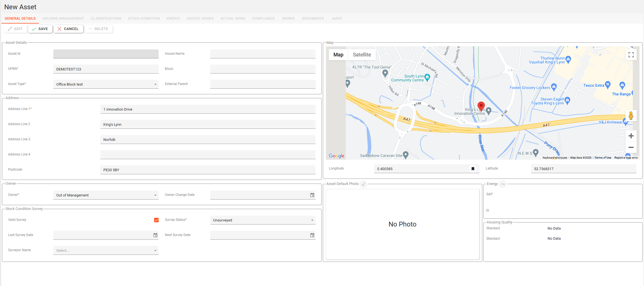Open the Last Survey Date calendar picker
The image size is (644, 286).
[x=155, y=235]
